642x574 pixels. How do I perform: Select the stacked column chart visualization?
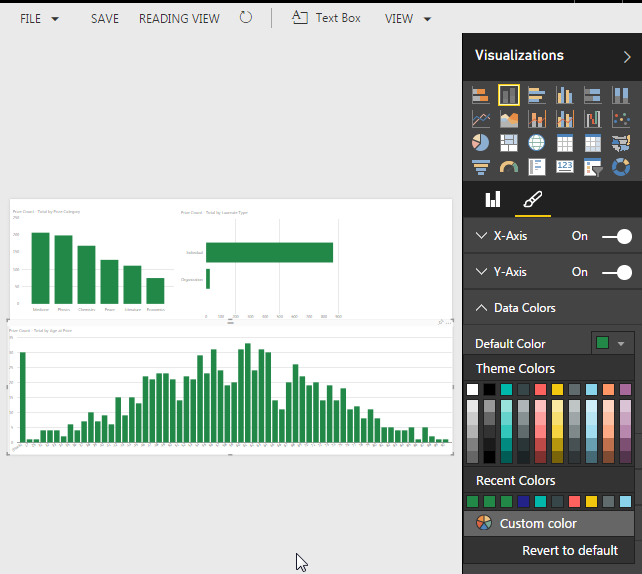[x=509, y=95]
